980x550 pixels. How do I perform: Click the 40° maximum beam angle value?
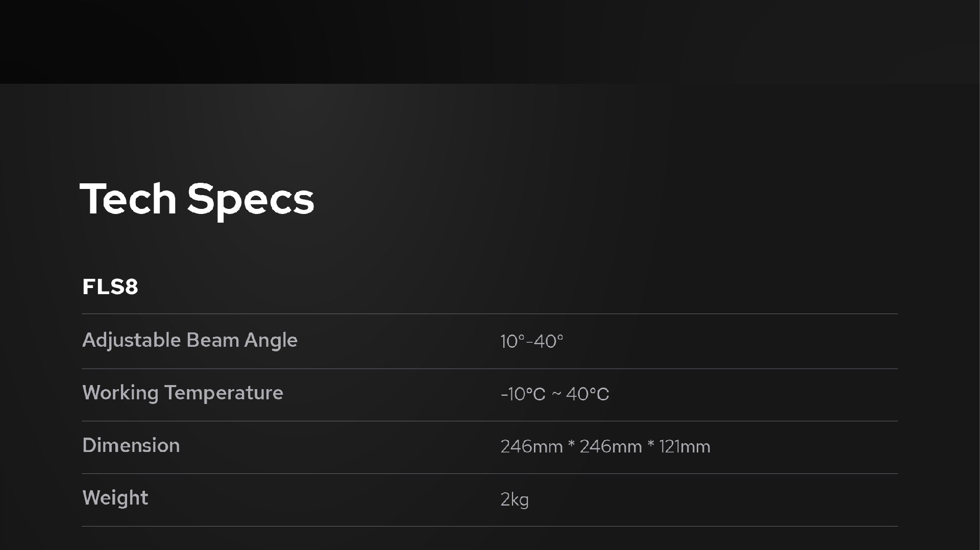click(x=549, y=341)
